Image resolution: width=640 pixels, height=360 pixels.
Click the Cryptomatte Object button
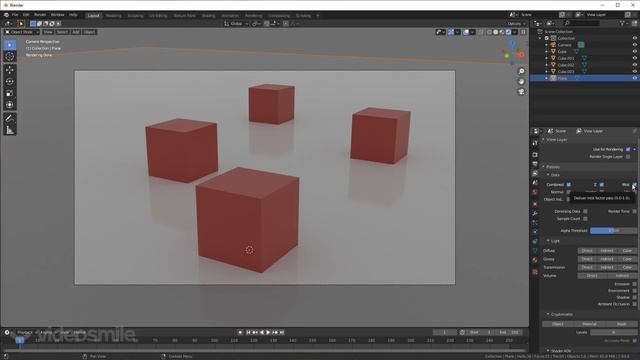coord(558,324)
